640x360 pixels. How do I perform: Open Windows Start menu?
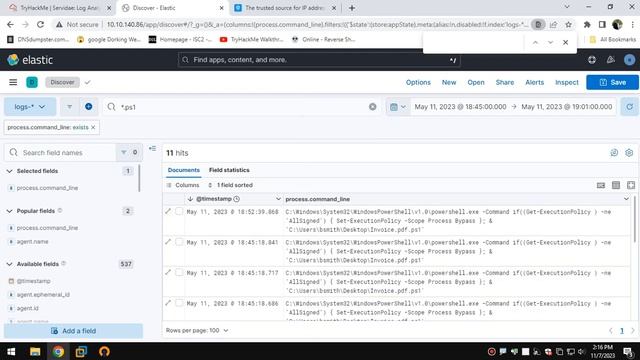pos(11,351)
